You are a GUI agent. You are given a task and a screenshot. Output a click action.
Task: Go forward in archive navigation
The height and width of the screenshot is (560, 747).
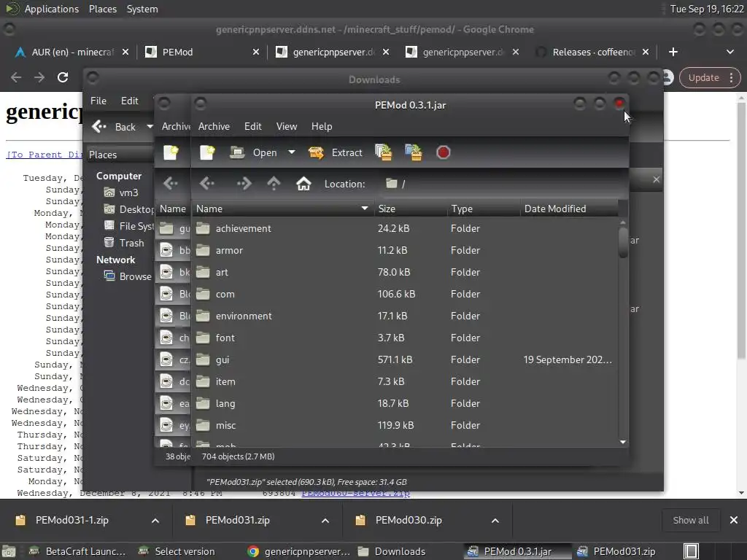tap(244, 183)
